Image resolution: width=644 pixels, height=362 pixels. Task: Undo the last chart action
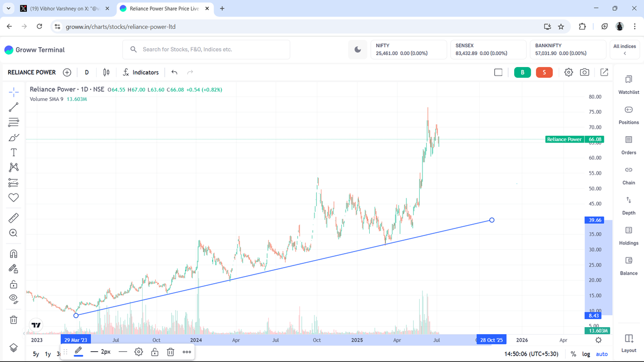pyautogui.click(x=174, y=72)
